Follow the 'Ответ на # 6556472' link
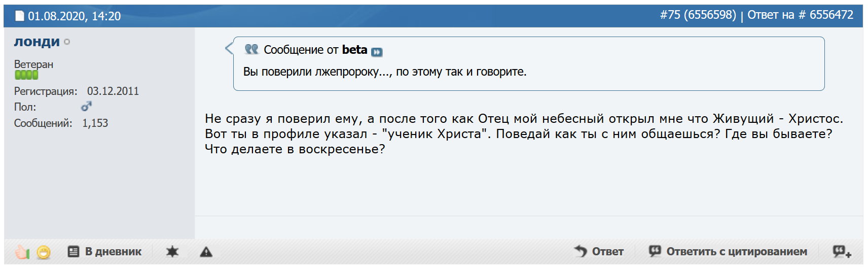 tap(800, 15)
